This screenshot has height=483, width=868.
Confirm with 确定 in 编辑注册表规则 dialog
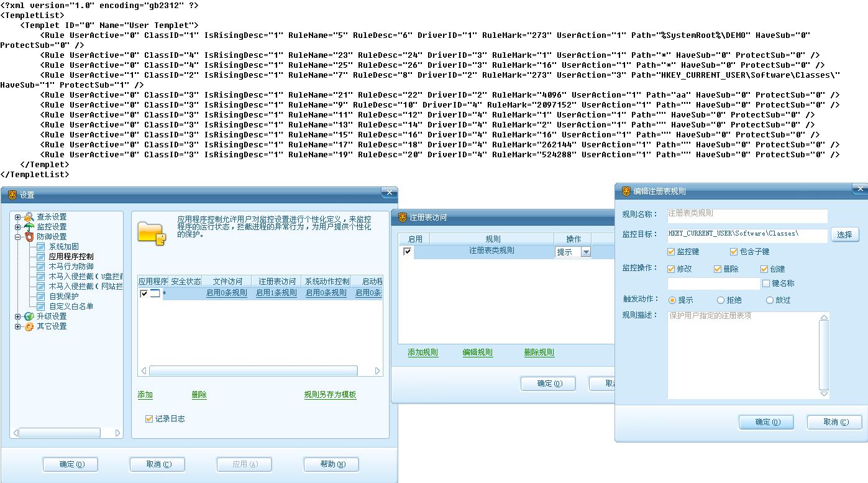[767, 422]
